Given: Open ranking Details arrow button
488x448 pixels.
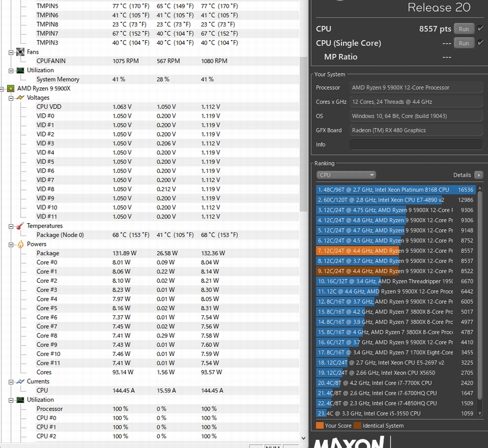Looking at the screenshot, I should pyautogui.click(x=479, y=175).
